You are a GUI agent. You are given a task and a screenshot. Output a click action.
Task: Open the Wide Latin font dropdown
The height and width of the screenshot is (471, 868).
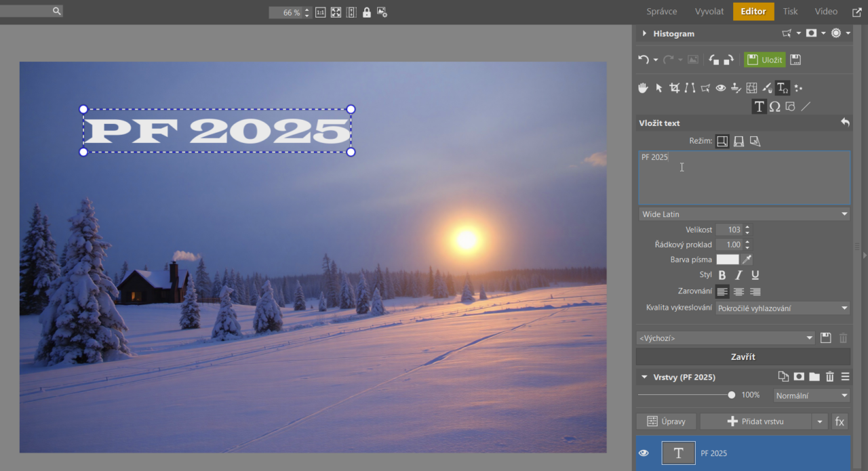click(744, 213)
